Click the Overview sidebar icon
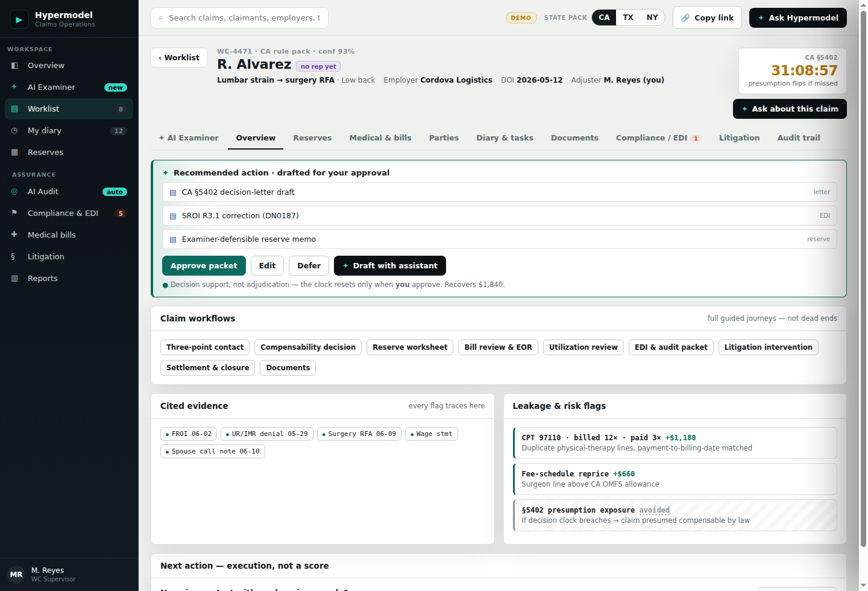This screenshot has height=591, width=868. click(x=14, y=66)
